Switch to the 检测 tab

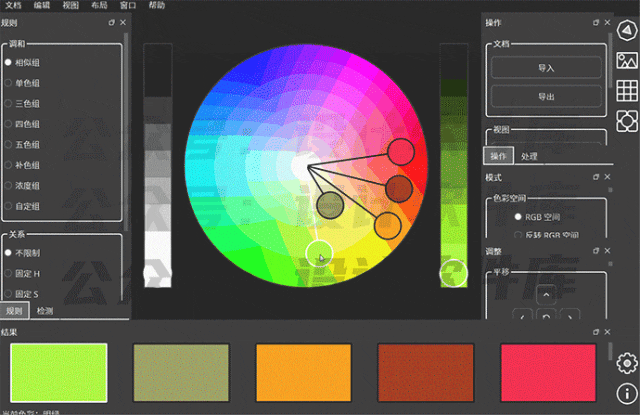pyautogui.click(x=45, y=311)
